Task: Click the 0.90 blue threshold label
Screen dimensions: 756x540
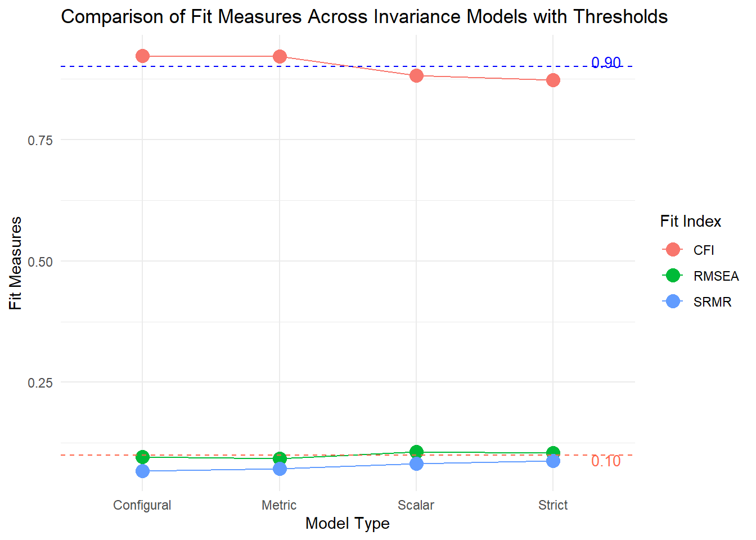Action: tap(606, 62)
